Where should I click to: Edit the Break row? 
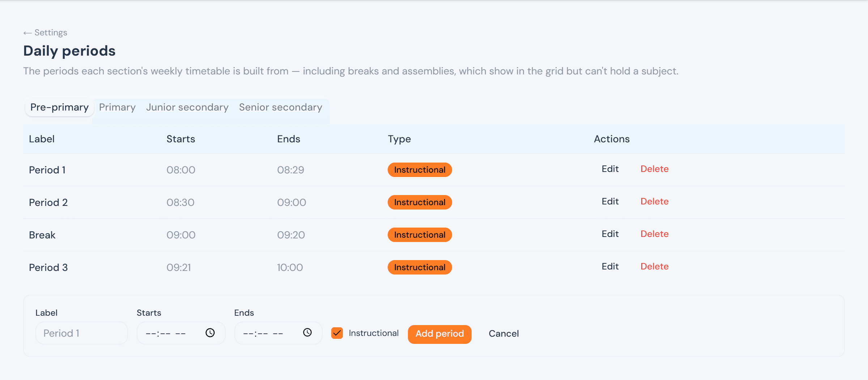click(x=610, y=234)
